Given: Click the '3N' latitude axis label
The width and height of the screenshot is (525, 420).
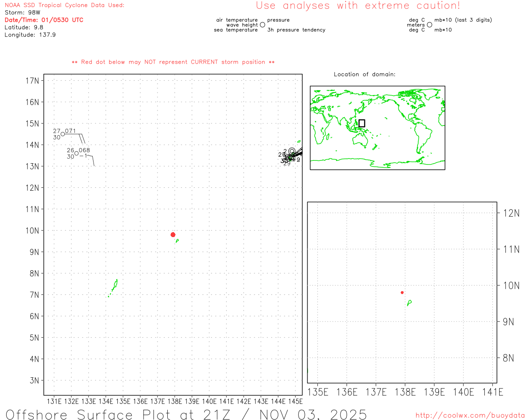Looking at the screenshot, I should click(x=34, y=381).
